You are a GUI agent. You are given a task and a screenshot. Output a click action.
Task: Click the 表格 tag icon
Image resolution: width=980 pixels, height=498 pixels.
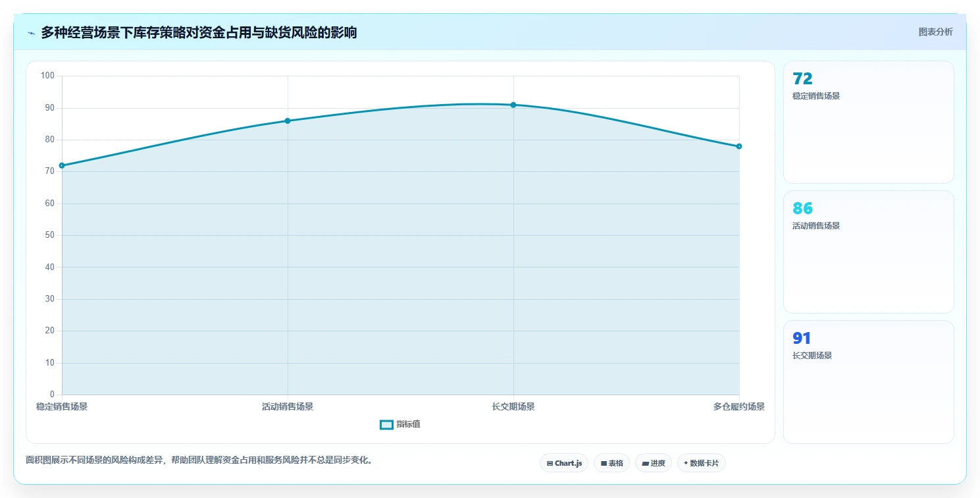[604, 464]
